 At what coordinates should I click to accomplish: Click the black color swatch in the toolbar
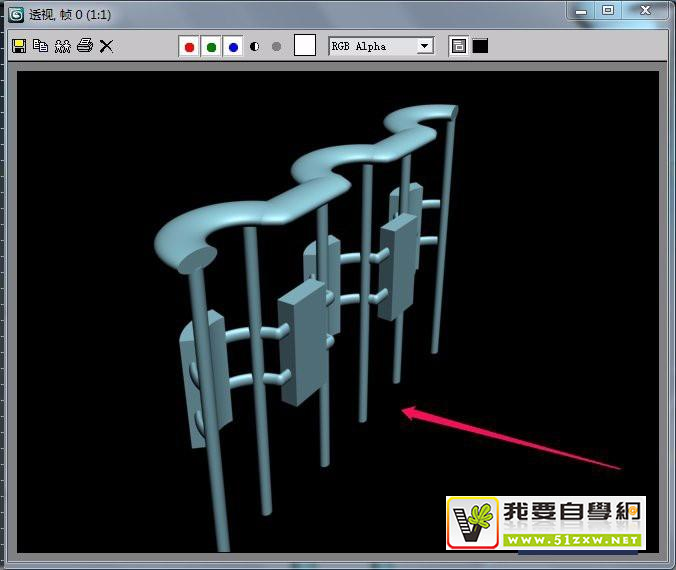click(x=480, y=46)
